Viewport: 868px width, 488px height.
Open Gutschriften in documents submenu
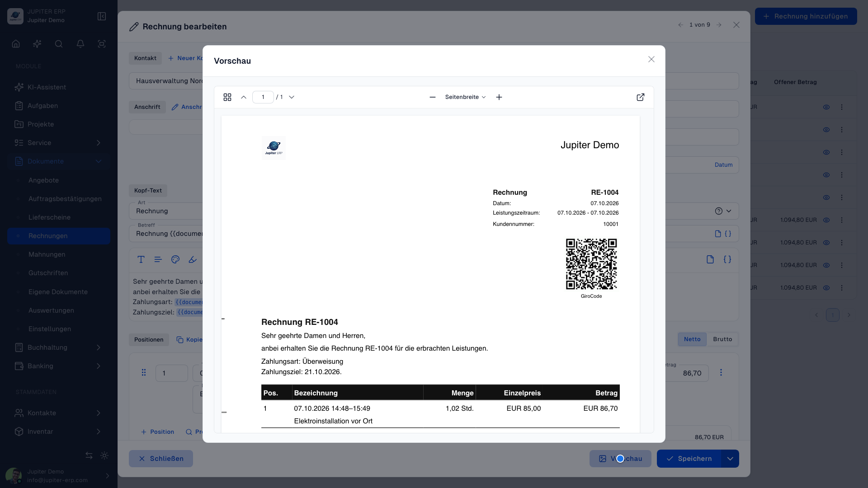(x=59, y=273)
